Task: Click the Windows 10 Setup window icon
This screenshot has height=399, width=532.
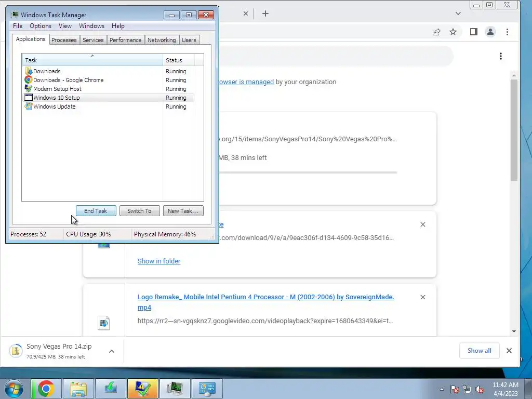Action: pyautogui.click(x=29, y=97)
